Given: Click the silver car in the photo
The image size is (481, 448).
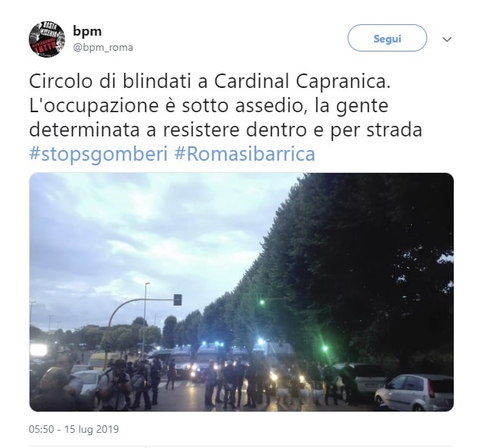Looking at the screenshot, I should pyautogui.click(x=414, y=392).
